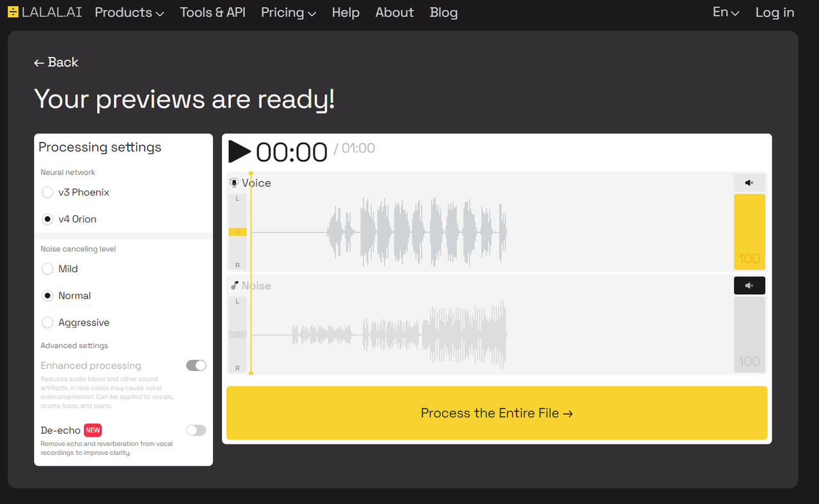Click the NEW badge next to De-echo
The image size is (819, 504).
(x=93, y=430)
